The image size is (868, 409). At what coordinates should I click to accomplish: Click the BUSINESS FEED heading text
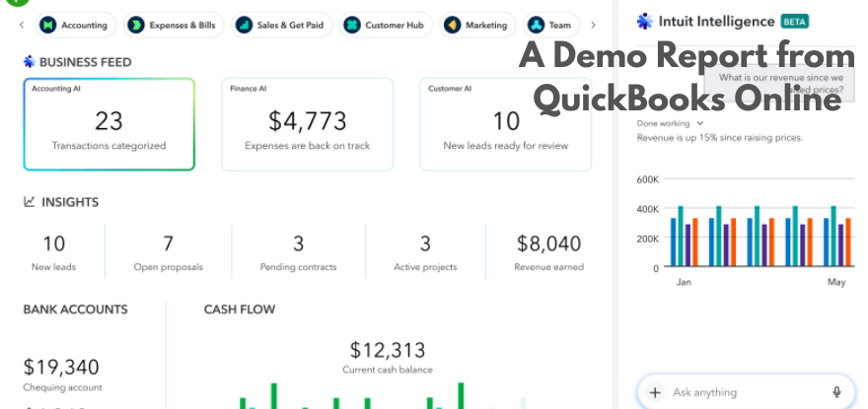coord(85,62)
